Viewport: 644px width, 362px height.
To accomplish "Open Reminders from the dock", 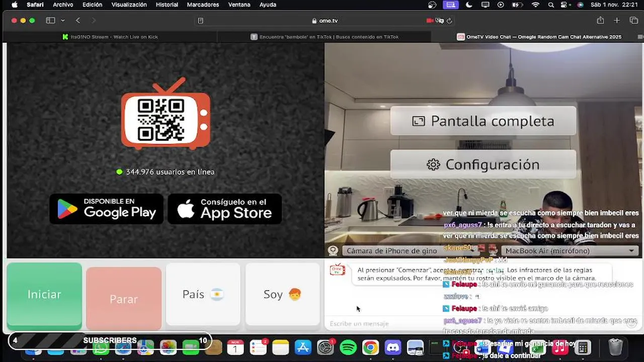I will click(258, 347).
